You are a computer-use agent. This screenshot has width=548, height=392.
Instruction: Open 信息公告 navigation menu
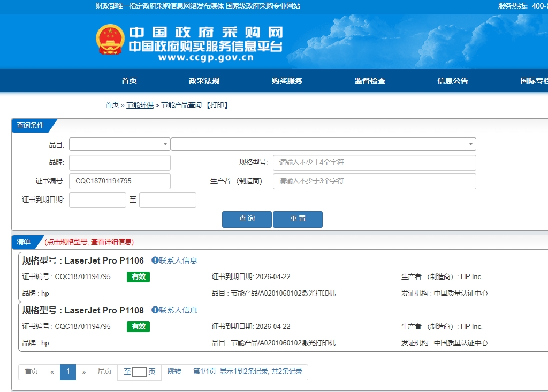point(453,81)
